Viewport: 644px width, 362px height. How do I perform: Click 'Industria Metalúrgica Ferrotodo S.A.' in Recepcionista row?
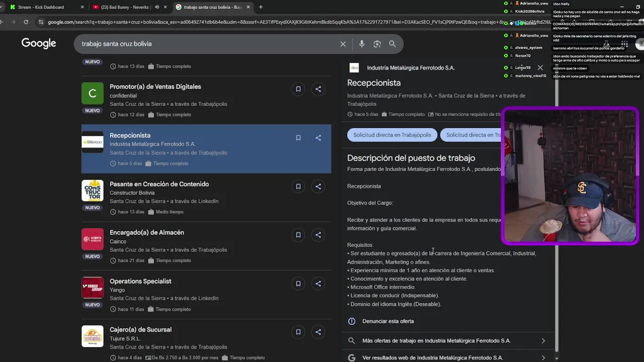pyautogui.click(x=152, y=144)
